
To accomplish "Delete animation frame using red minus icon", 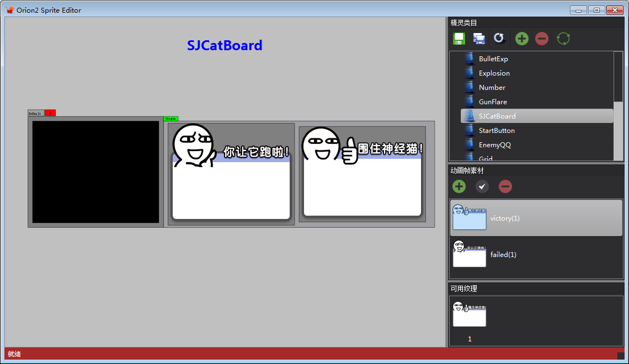I will 505,186.
